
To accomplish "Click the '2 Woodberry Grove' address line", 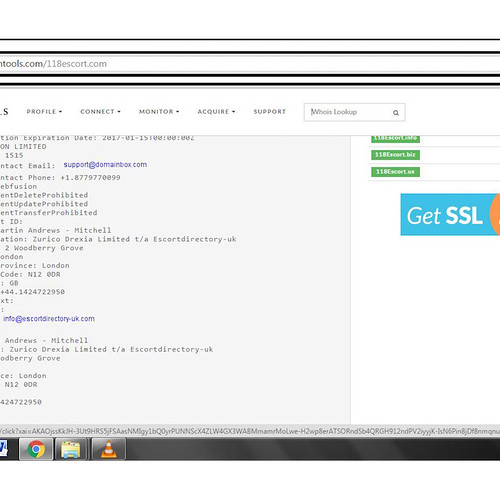I will [44, 248].
